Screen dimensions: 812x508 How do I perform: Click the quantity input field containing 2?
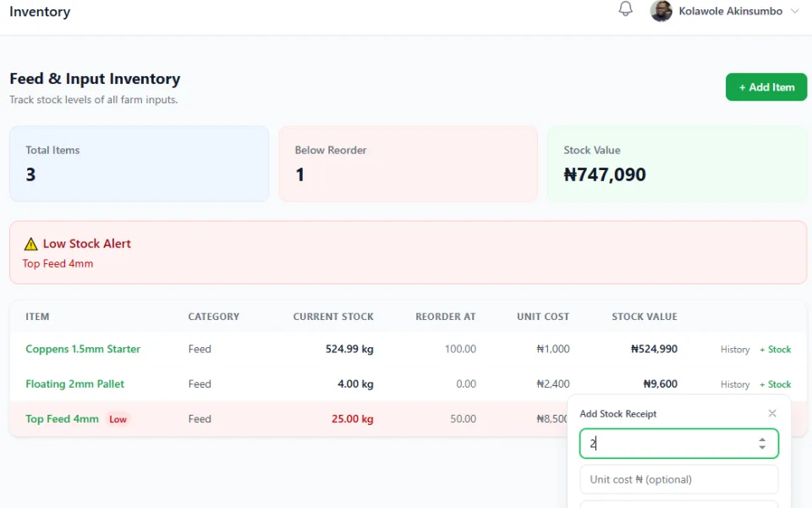tap(678, 443)
